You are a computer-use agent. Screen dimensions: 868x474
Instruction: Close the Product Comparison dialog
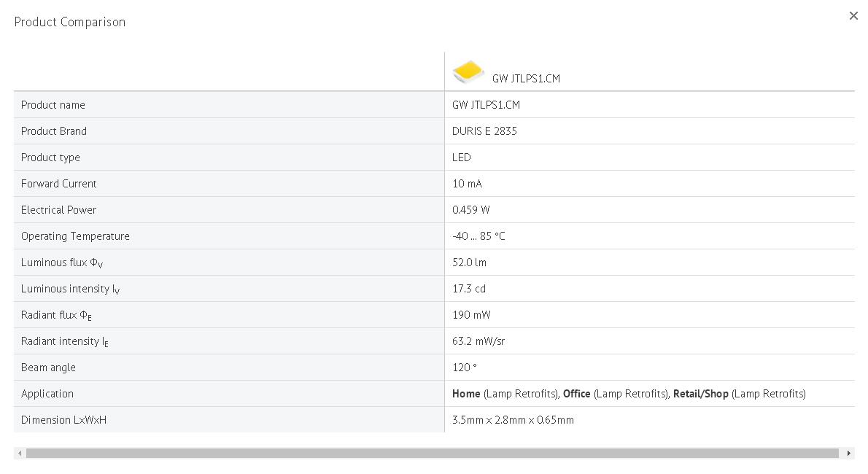853,16
